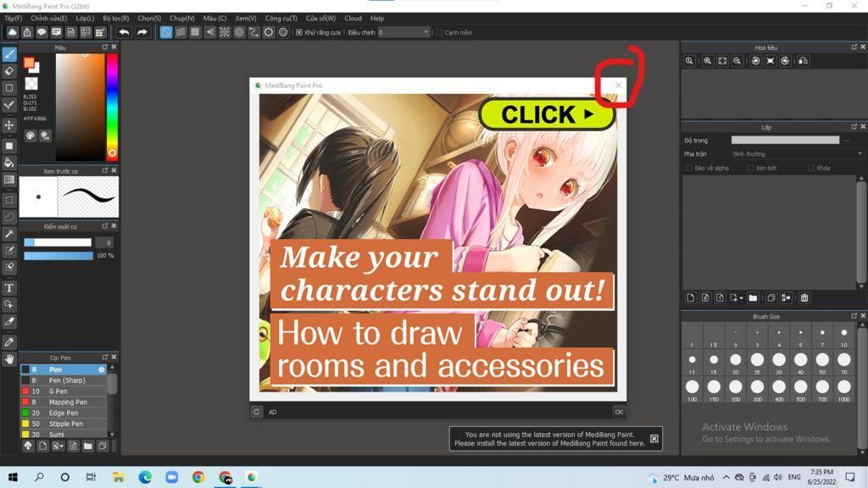Click zoom-out icon in navigator panel

point(737,61)
